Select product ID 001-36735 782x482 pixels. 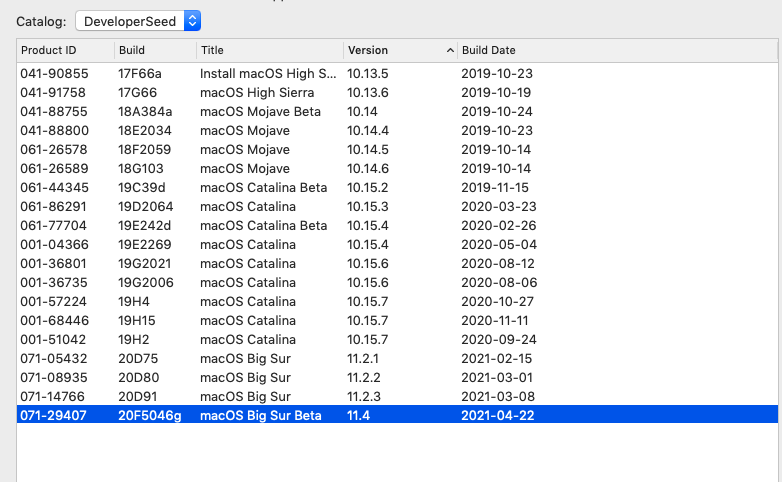tap(54, 282)
